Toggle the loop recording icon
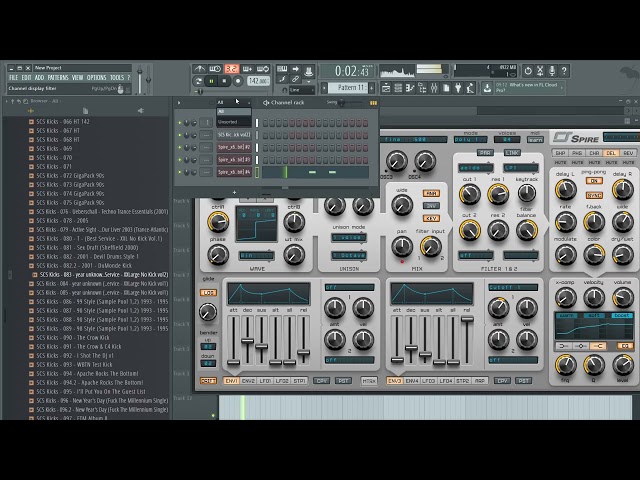Image resolution: width=640 pixels, height=480 pixels. 263,69
